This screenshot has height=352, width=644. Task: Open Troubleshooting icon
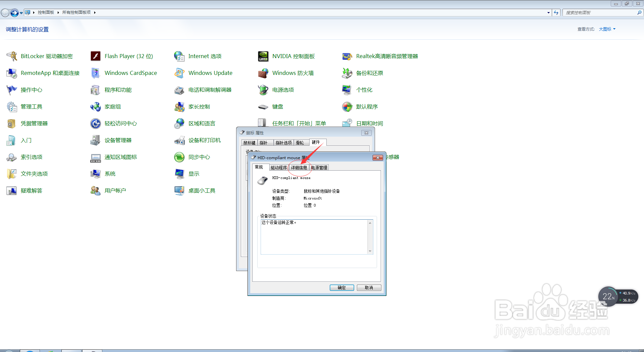[x=12, y=190]
